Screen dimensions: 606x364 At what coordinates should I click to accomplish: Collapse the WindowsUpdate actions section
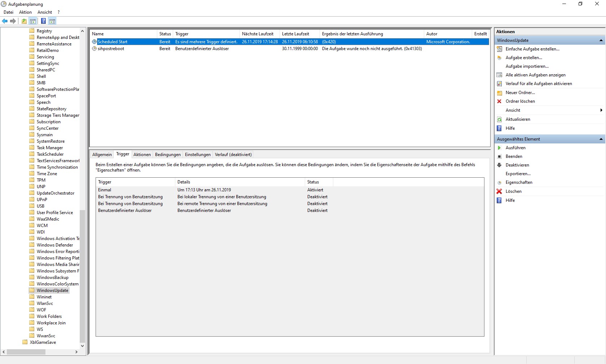pos(601,40)
